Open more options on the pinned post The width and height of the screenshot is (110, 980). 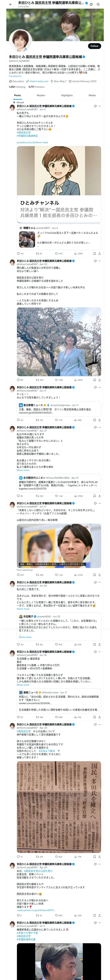point(100,106)
